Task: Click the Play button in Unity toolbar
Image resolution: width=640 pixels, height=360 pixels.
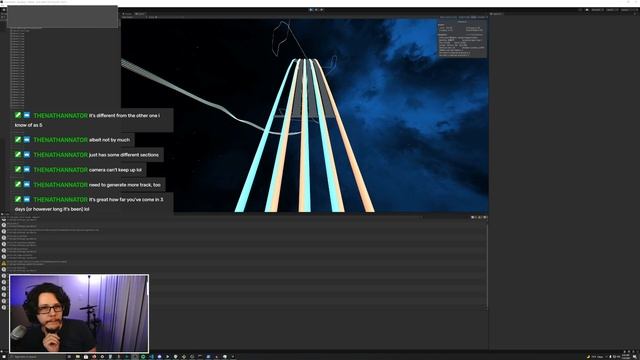Action: click(311, 9)
